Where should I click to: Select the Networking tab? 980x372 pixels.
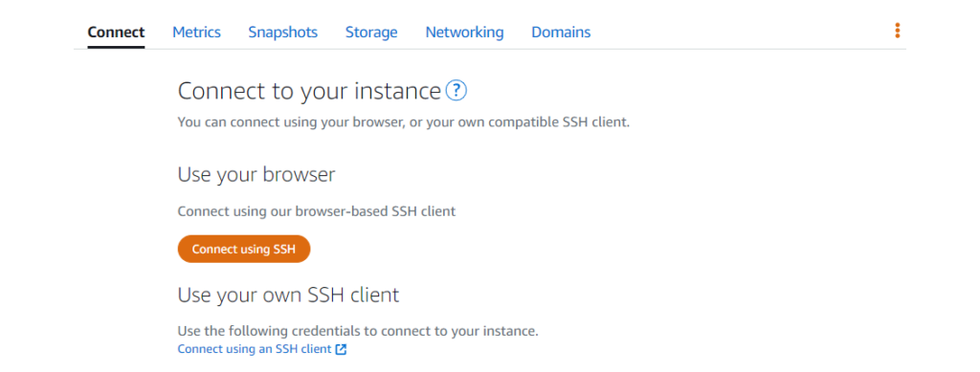point(464,32)
